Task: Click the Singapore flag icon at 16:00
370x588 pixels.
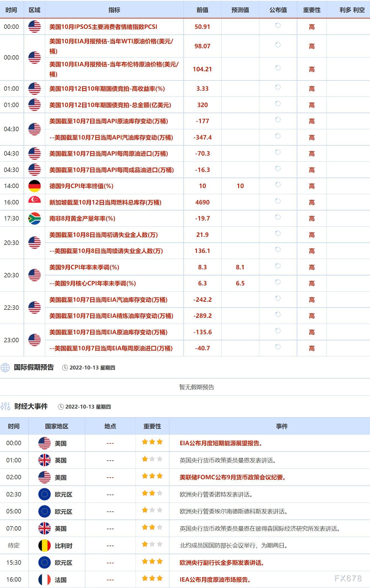Action: [34, 202]
